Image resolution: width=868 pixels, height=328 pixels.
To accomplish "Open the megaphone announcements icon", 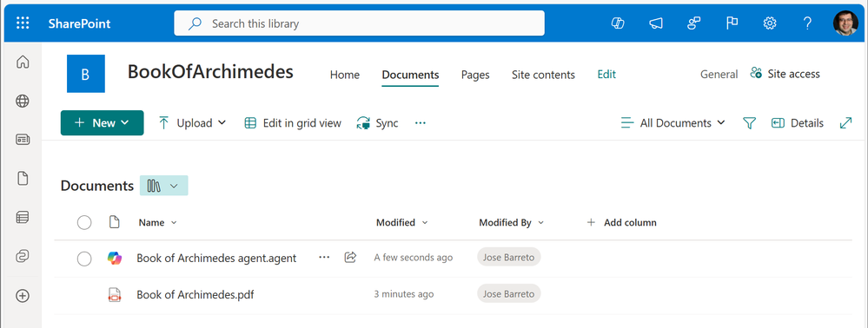I will (x=656, y=23).
